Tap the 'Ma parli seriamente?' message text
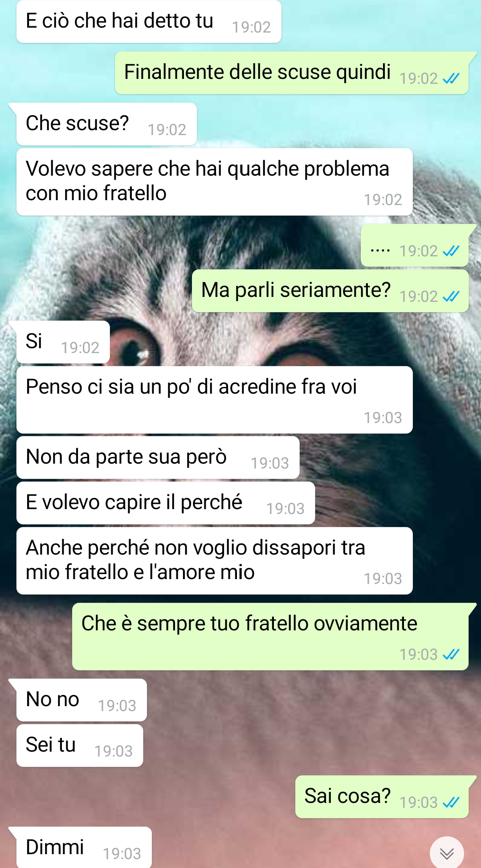The width and height of the screenshot is (481, 868). point(296,290)
